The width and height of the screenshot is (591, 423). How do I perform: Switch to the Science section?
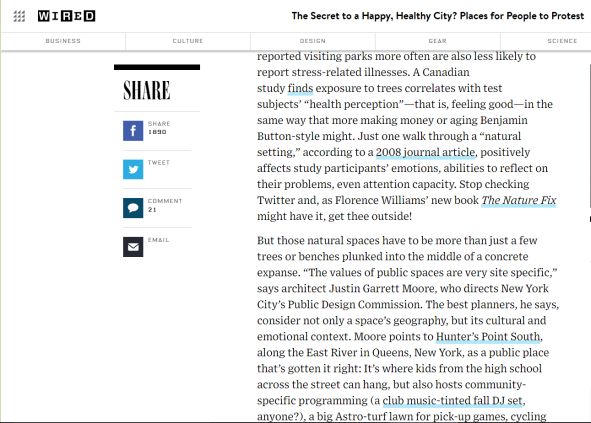click(x=562, y=41)
